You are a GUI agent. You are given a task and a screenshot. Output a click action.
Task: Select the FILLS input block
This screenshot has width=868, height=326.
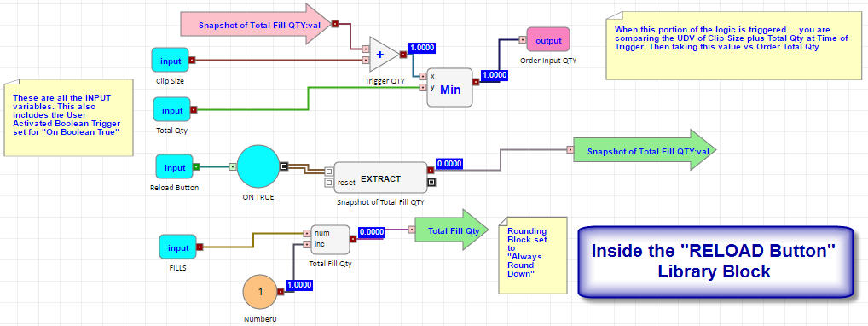click(x=178, y=247)
